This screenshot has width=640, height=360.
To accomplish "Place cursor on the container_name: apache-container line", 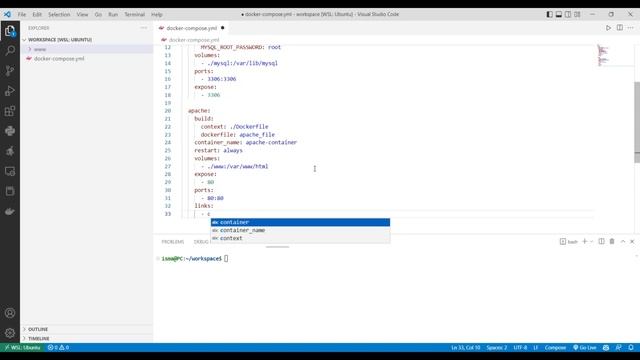I will coord(245,142).
